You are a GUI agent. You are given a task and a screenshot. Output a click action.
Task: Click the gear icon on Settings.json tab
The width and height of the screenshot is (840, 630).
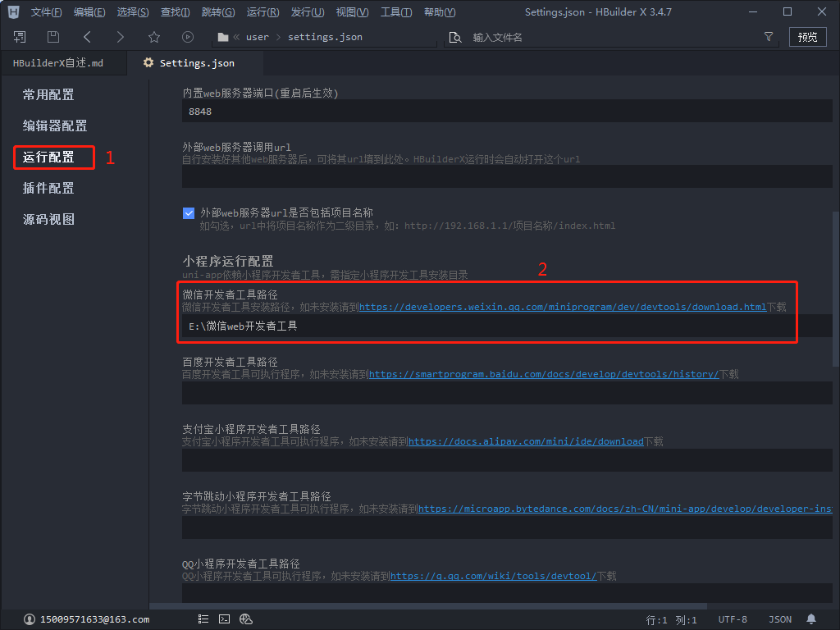coord(148,62)
